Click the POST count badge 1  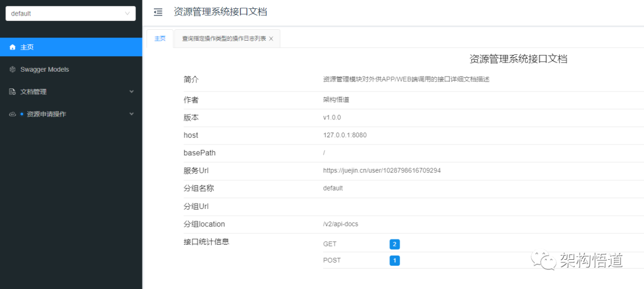pos(395,260)
